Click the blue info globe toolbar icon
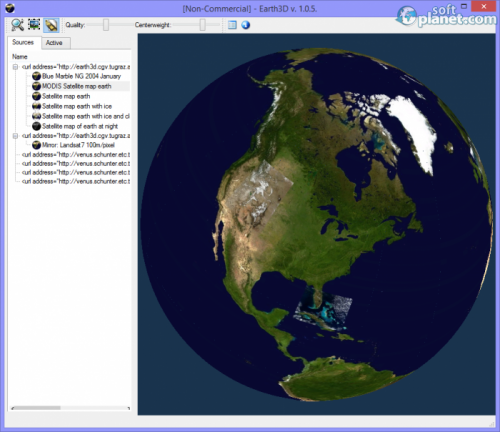Screen dimensions: 500x432 click(x=246, y=25)
